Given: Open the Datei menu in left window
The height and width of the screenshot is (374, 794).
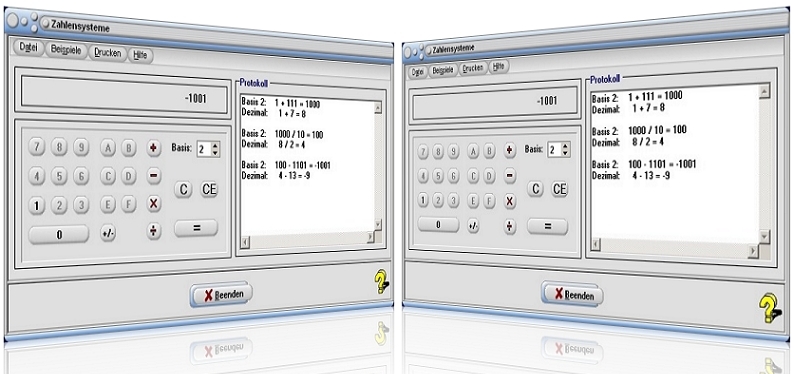Looking at the screenshot, I should pos(29,47).
